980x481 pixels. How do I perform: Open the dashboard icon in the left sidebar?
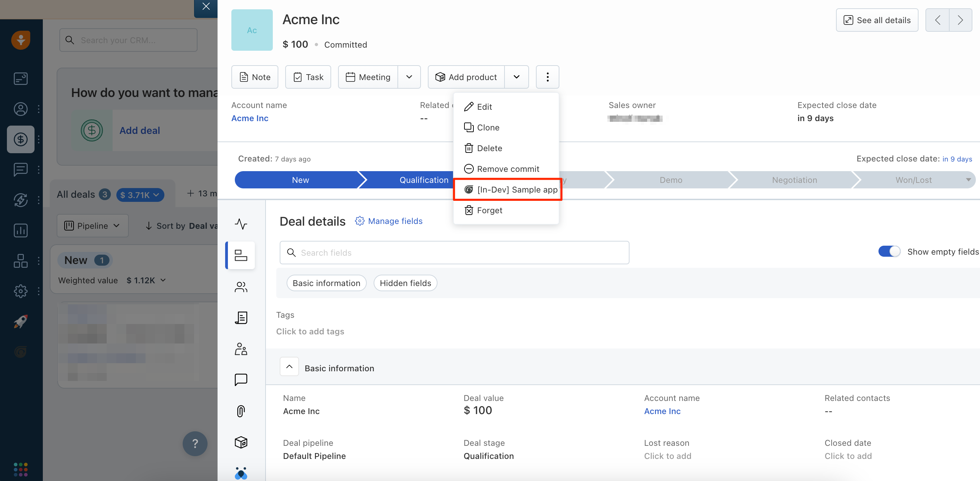pos(20,79)
